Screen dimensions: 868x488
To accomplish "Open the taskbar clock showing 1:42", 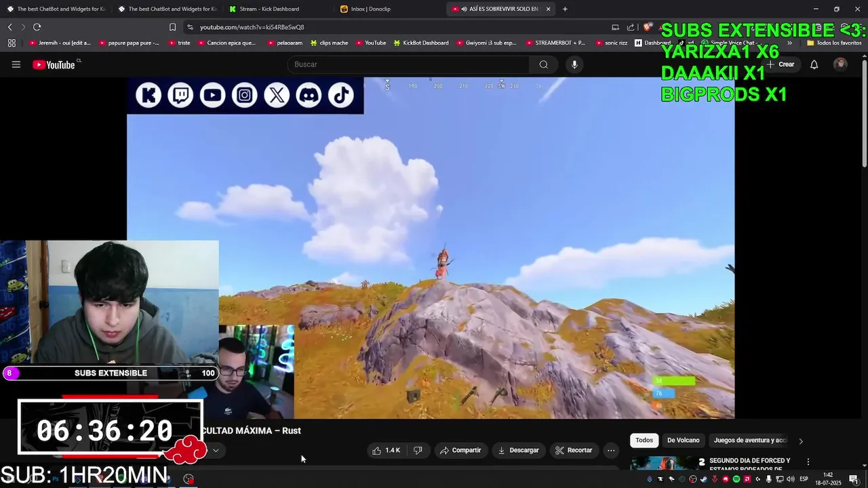I will tap(828, 479).
